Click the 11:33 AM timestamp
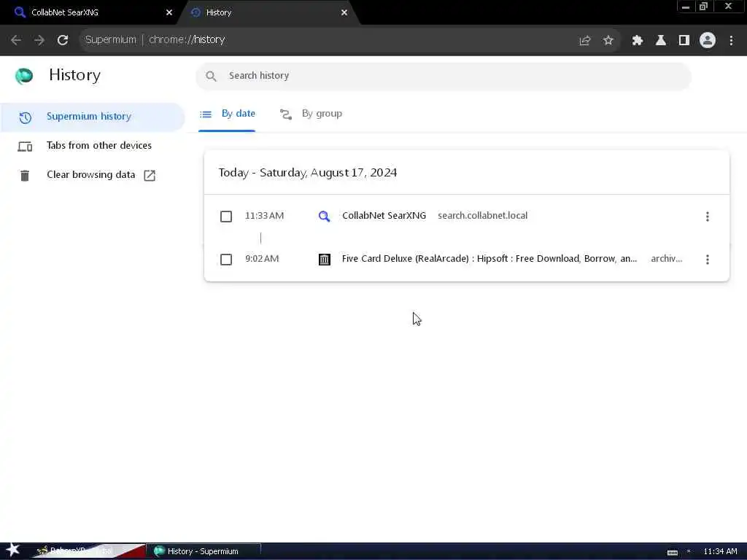 264,216
